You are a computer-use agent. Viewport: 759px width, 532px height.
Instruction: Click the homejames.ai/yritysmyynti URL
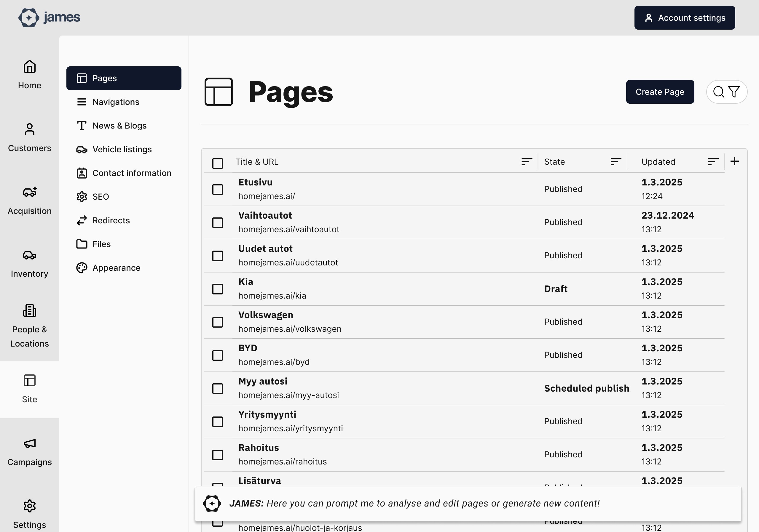pyautogui.click(x=290, y=429)
